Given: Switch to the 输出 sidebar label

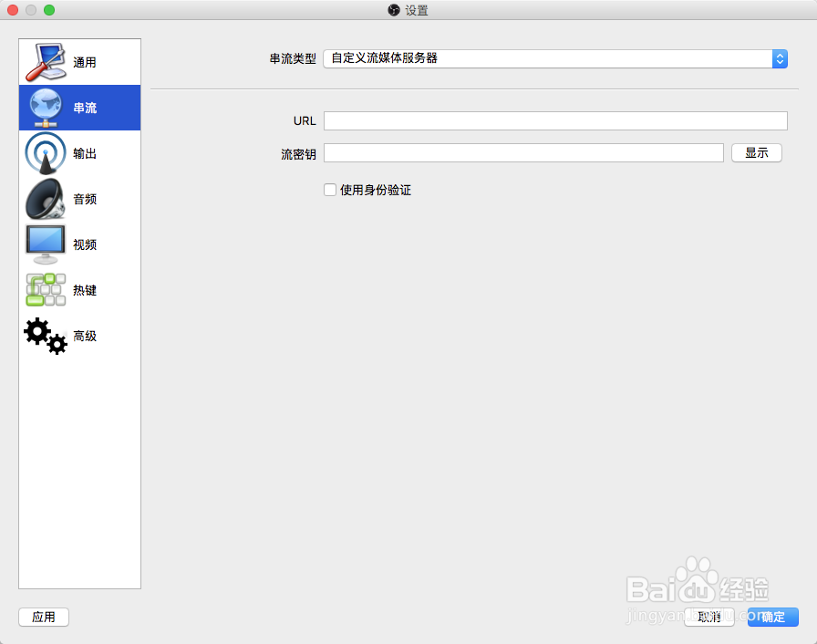Looking at the screenshot, I should click(85, 154).
